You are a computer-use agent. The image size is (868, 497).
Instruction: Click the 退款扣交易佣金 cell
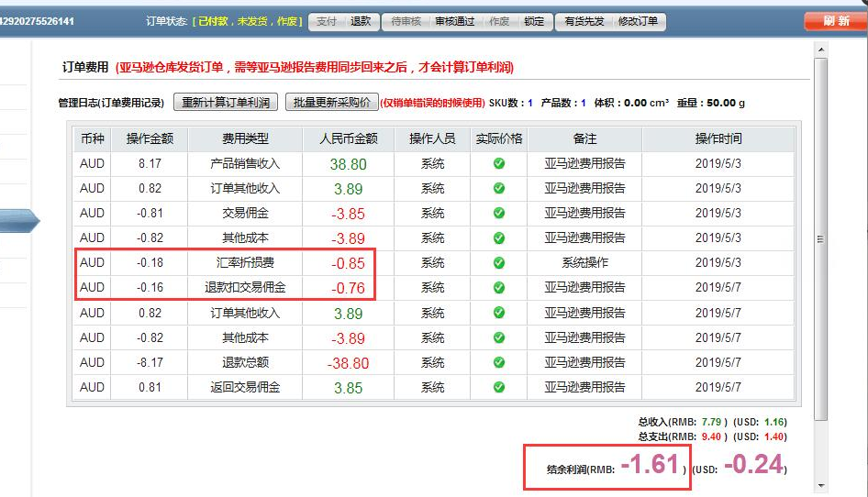pos(245,287)
